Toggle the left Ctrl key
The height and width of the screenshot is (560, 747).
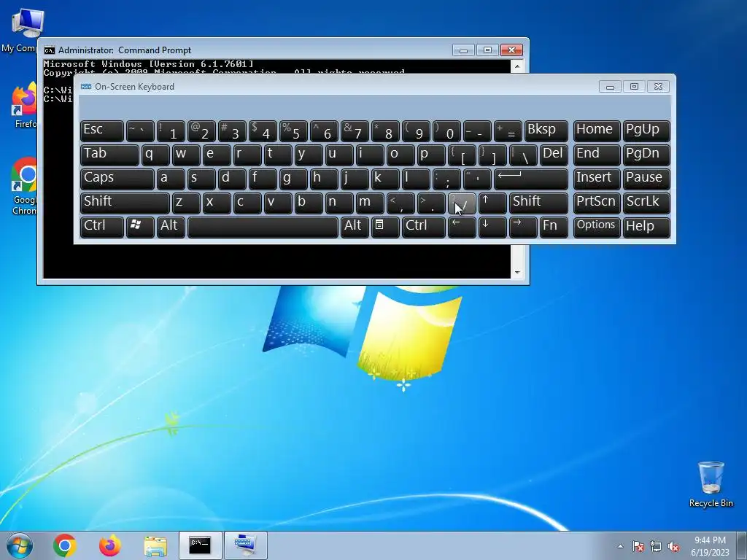click(x=102, y=227)
